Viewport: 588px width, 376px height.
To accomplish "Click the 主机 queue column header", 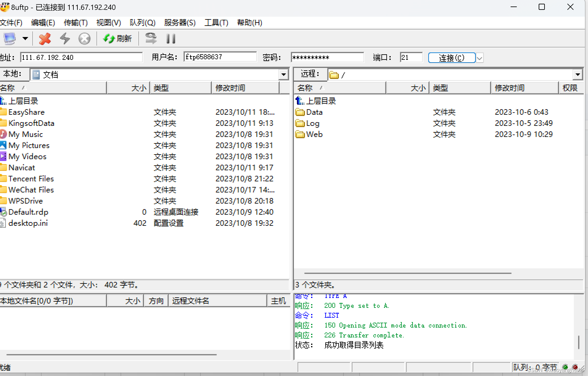I will click(278, 301).
